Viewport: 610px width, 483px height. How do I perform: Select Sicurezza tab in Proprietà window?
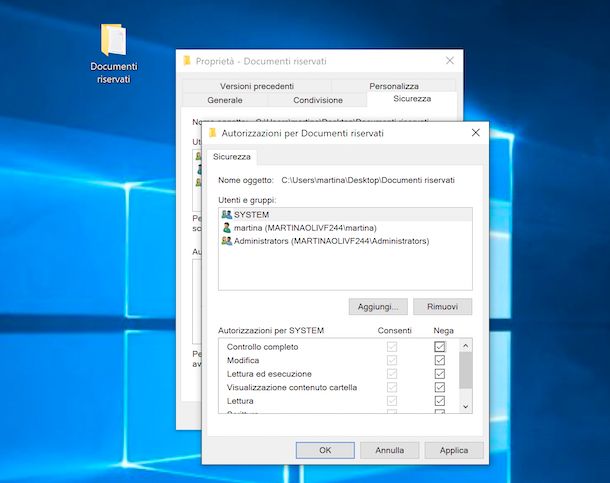(x=412, y=99)
